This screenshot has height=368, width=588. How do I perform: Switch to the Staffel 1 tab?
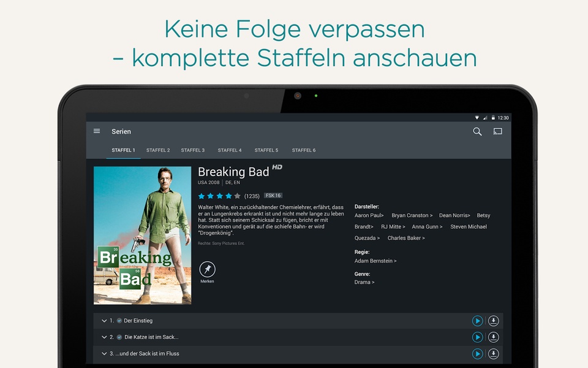tap(123, 150)
